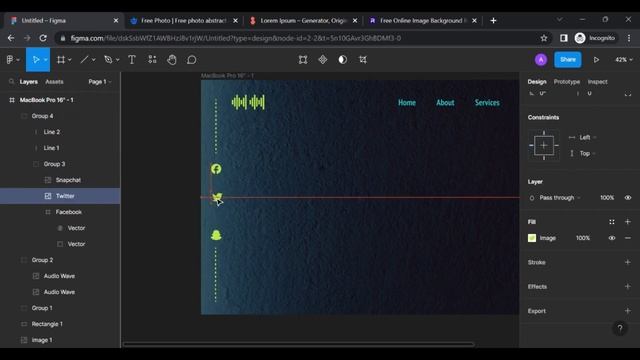Click the Facebook icon on canvas
This screenshot has width=640, height=360.
216,169
